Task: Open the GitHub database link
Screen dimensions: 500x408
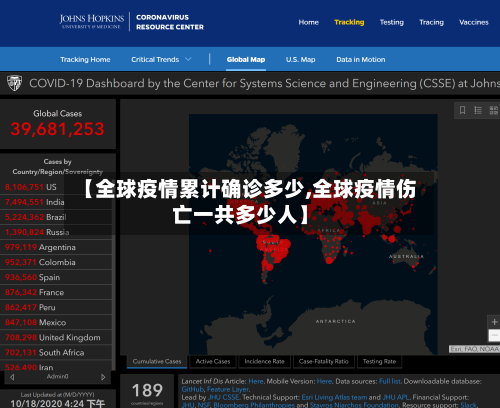Action: coord(192,389)
